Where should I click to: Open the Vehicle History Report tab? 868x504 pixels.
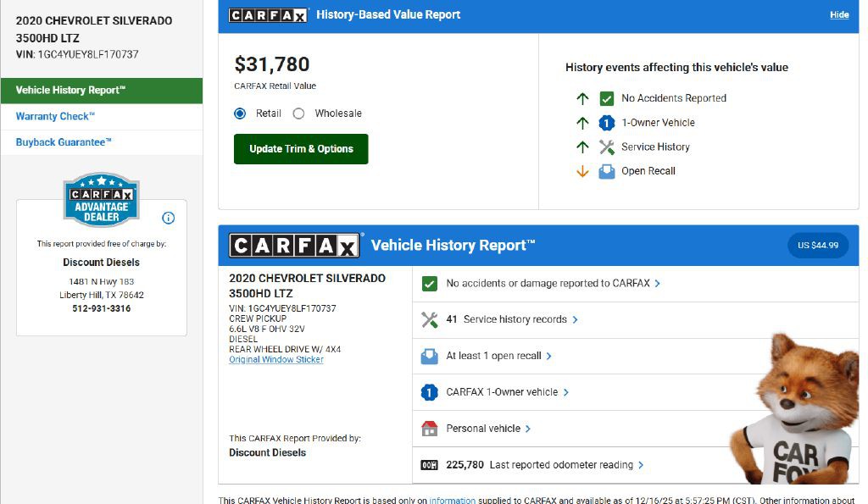coord(71,91)
